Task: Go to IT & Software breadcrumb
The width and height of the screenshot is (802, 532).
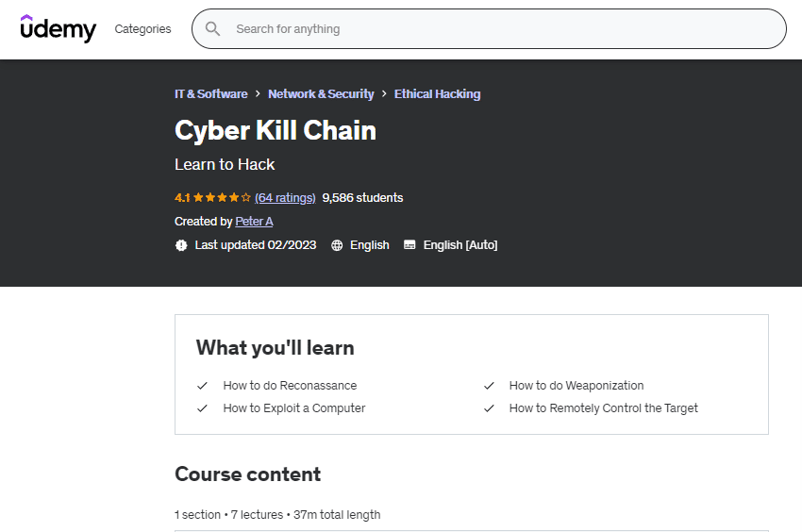Action: click(211, 94)
